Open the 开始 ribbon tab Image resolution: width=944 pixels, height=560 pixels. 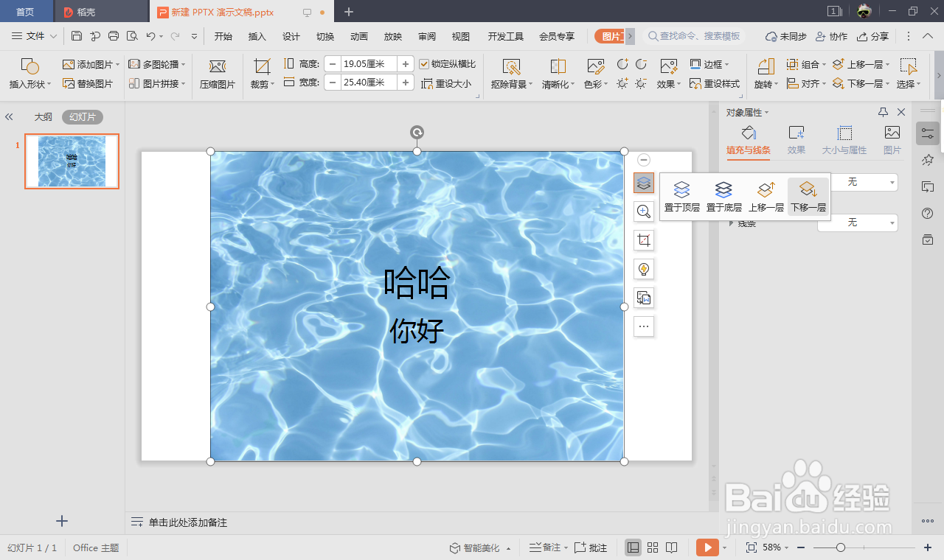click(223, 36)
